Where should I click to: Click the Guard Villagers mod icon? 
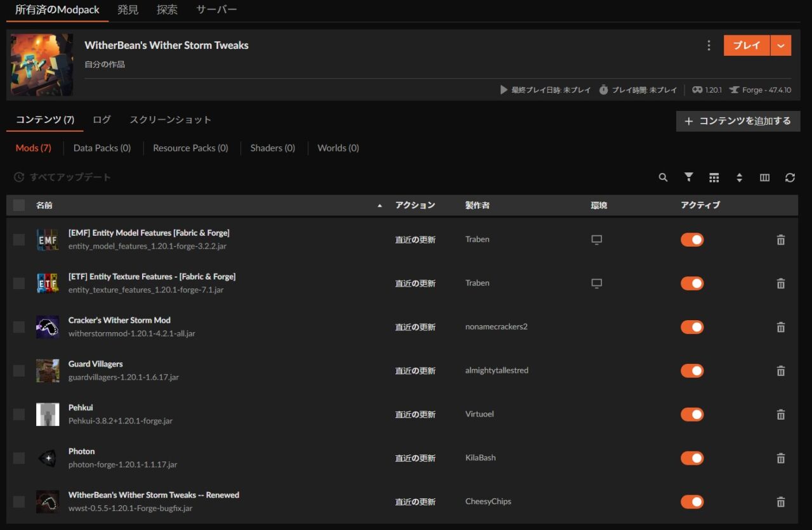(x=48, y=371)
